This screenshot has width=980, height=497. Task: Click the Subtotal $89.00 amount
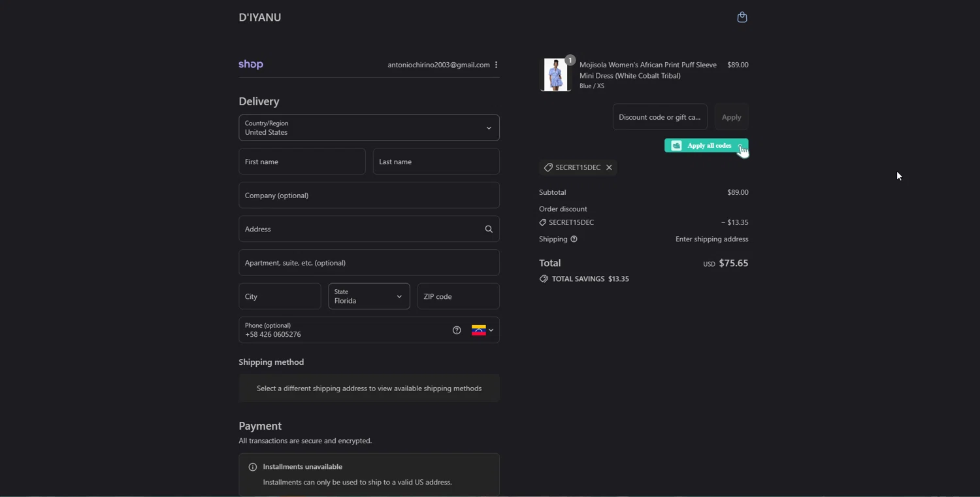(x=738, y=193)
